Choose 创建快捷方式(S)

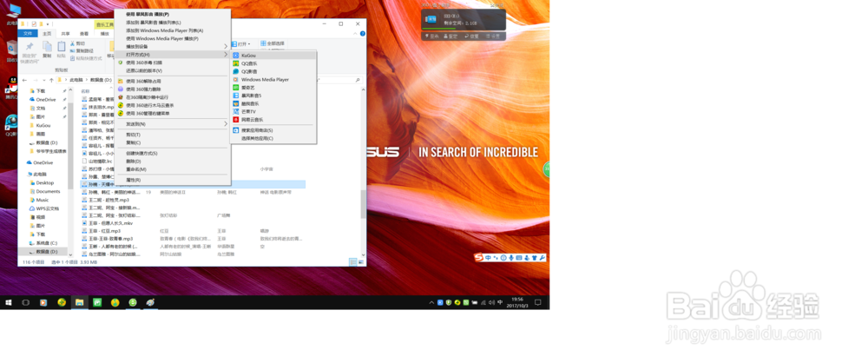pos(172,153)
